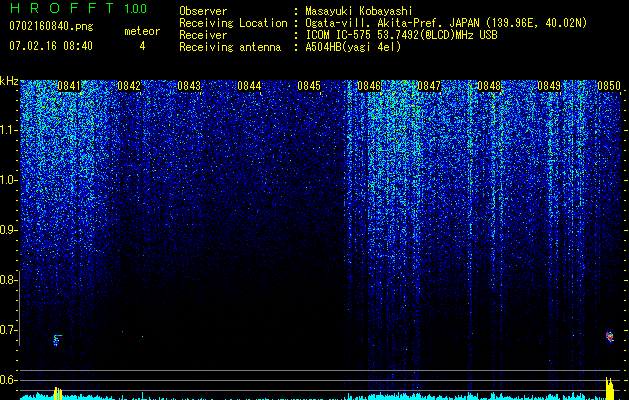This screenshot has width=629, height=400.
Task: Click the meteor echo near 0841
Action: point(57,340)
